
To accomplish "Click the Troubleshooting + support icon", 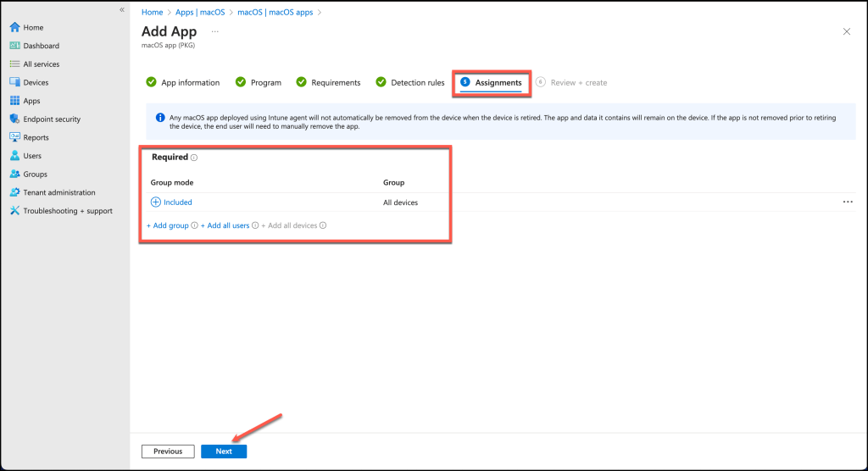I will (x=14, y=211).
